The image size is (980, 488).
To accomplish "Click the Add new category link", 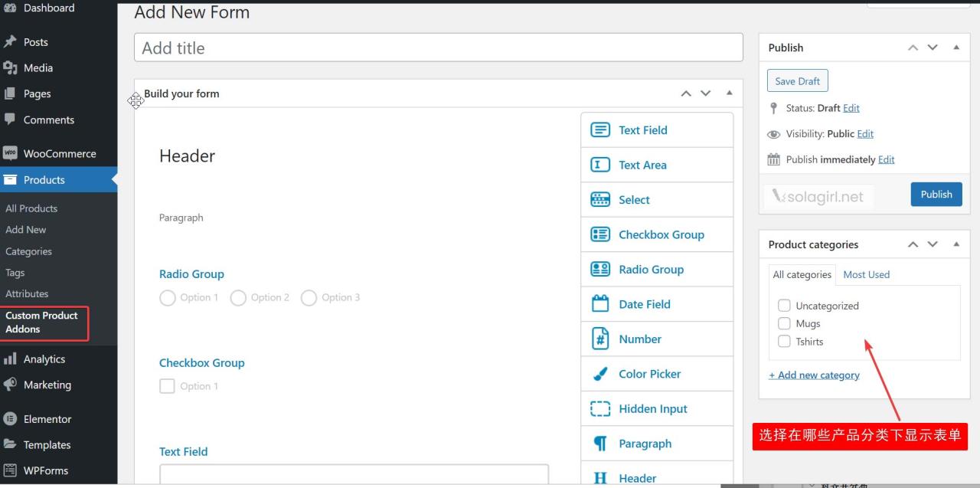I will [x=814, y=375].
